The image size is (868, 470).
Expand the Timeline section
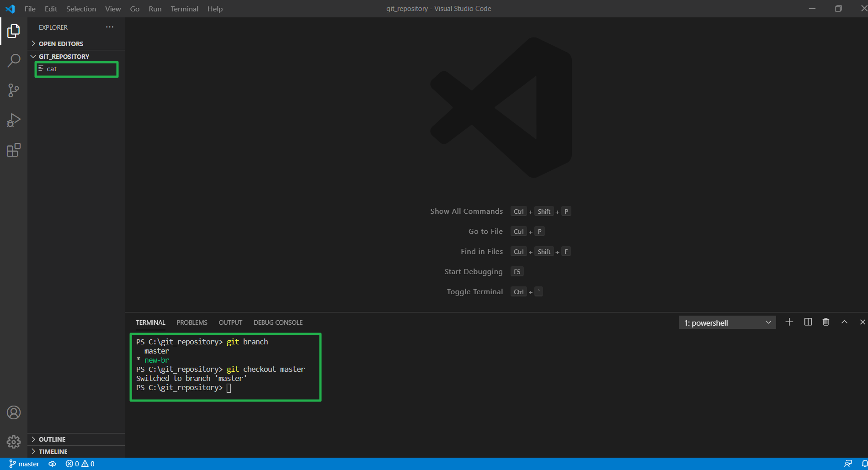(76, 452)
